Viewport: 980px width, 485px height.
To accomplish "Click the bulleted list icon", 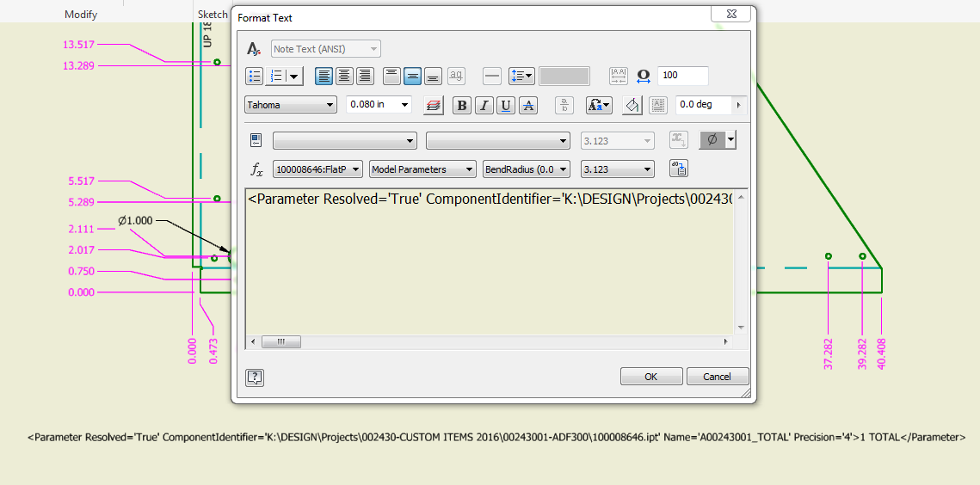I will tap(255, 77).
